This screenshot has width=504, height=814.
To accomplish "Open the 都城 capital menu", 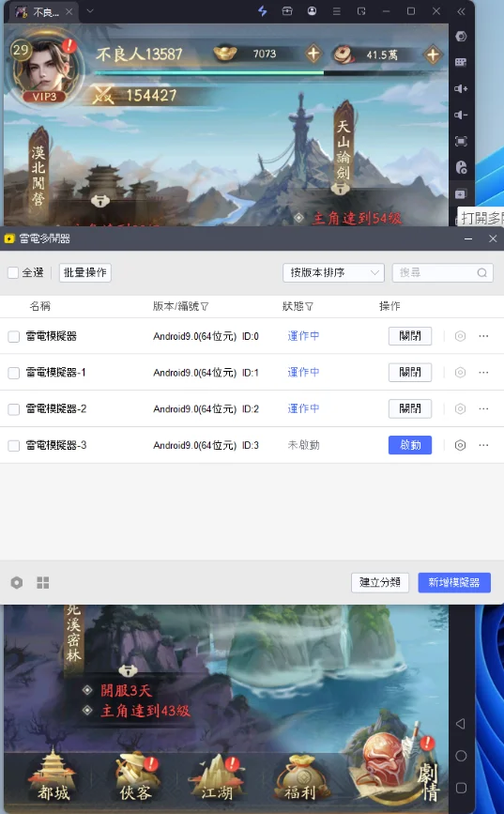I will coord(53,775).
